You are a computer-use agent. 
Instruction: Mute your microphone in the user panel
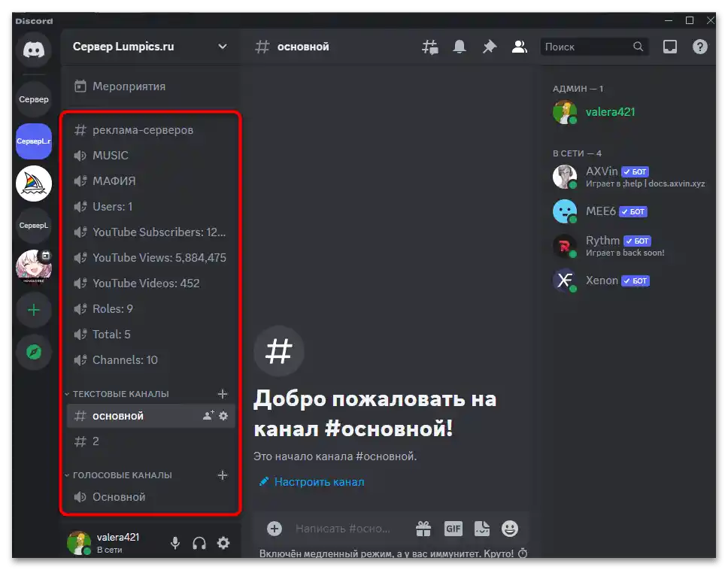(174, 543)
